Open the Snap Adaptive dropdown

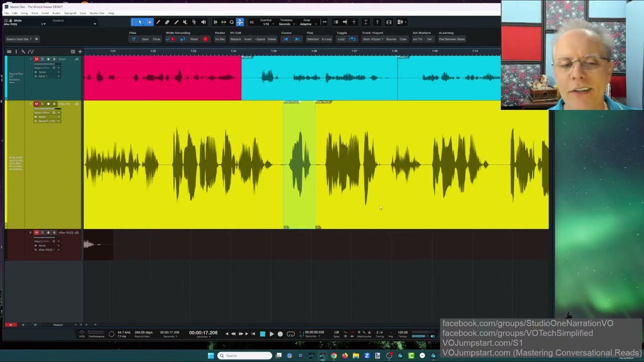coord(306,22)
